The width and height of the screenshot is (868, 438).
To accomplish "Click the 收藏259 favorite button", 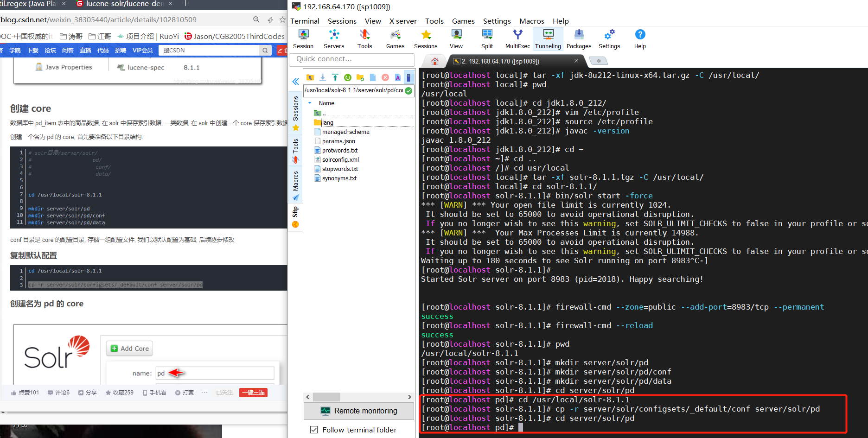I will click(x=120, y=393).
